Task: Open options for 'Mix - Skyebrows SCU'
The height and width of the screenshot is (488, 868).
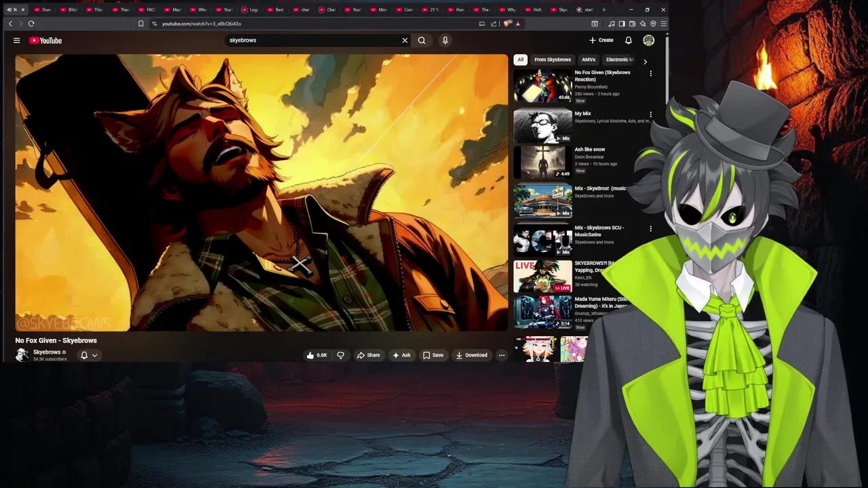Action: pos(650,228)
